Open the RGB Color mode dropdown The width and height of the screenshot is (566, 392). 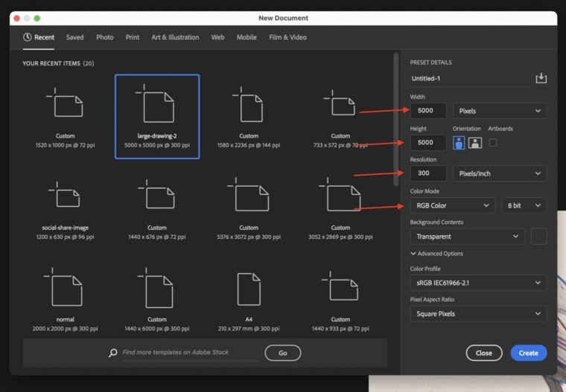(x=452, y=205)
